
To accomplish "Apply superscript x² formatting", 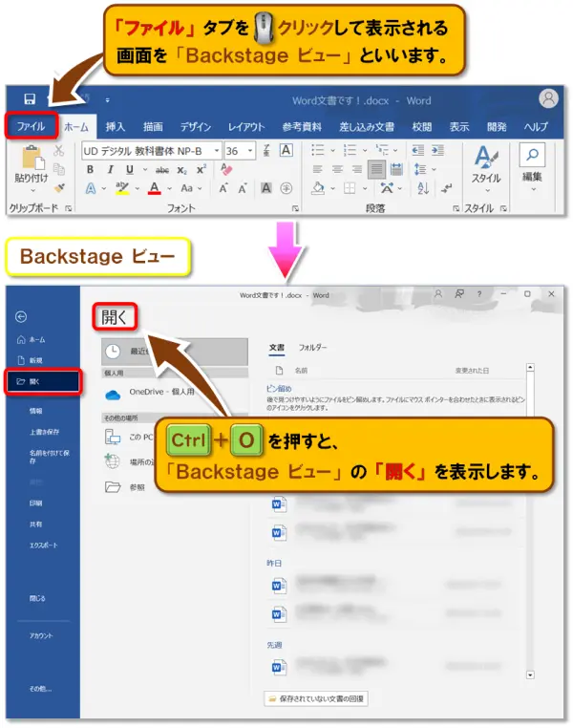I will pyautogui.click(x=202, y=169).
